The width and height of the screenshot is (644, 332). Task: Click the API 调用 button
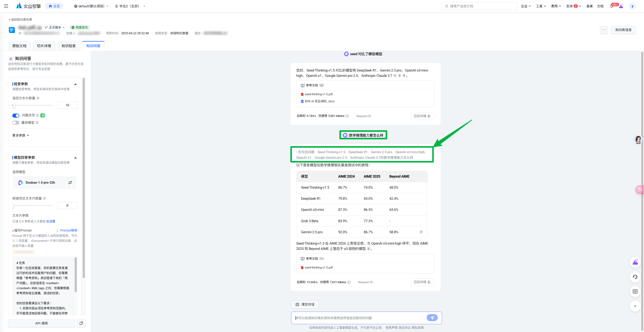pos(42,323)
